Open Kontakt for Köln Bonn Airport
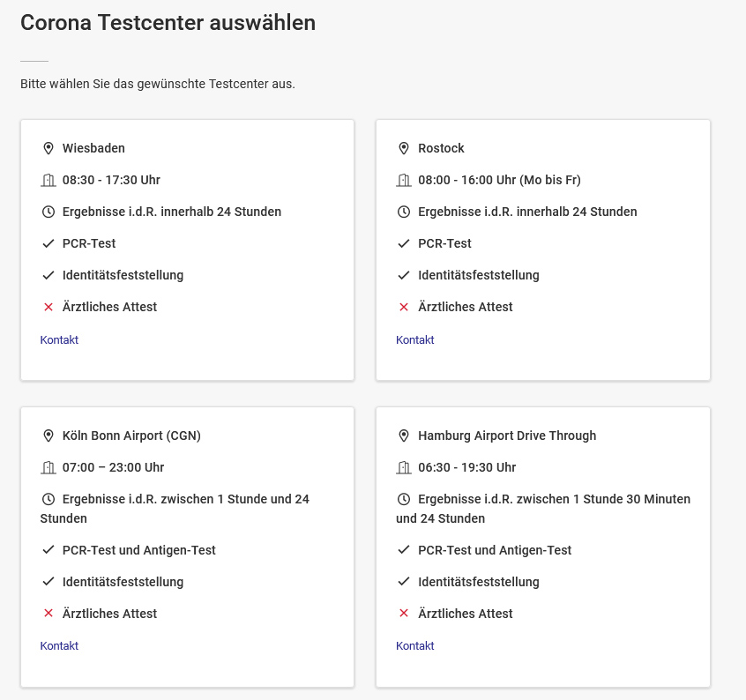 tap(59, 645)
